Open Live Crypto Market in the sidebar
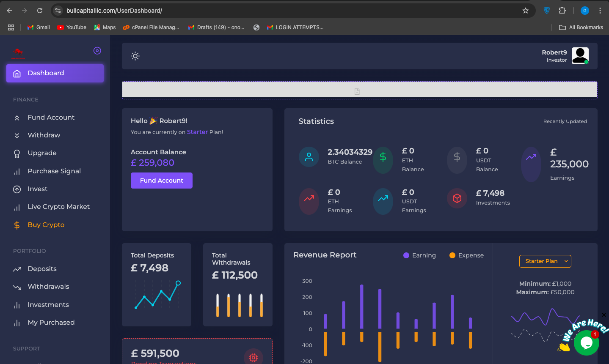This screenshot has width=609, height=364. point(58,207)
